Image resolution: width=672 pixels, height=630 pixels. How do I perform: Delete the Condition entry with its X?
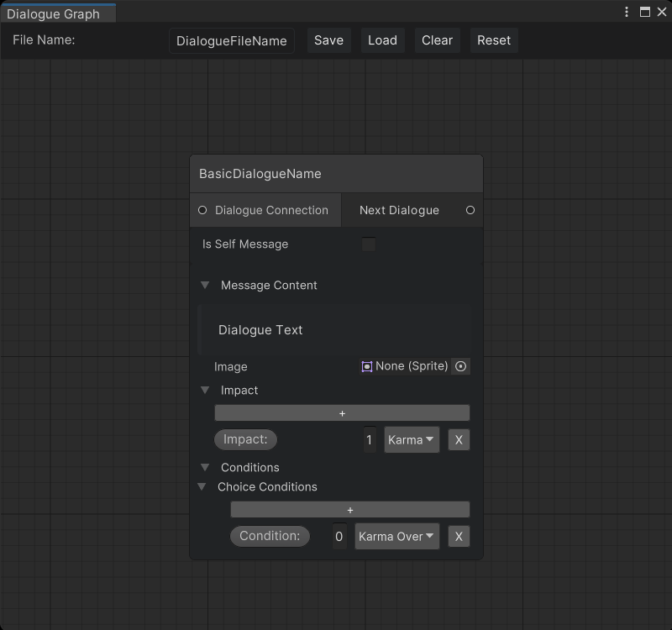click(x=459, y=537)
